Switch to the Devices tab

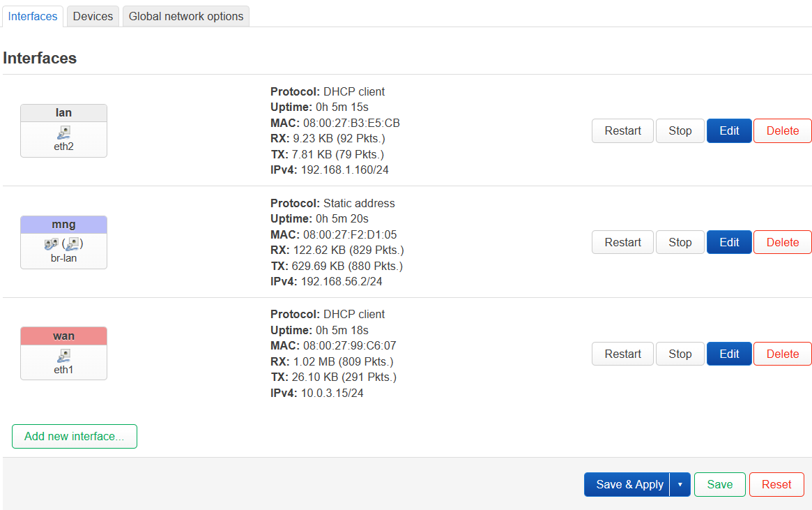point(93,16)
